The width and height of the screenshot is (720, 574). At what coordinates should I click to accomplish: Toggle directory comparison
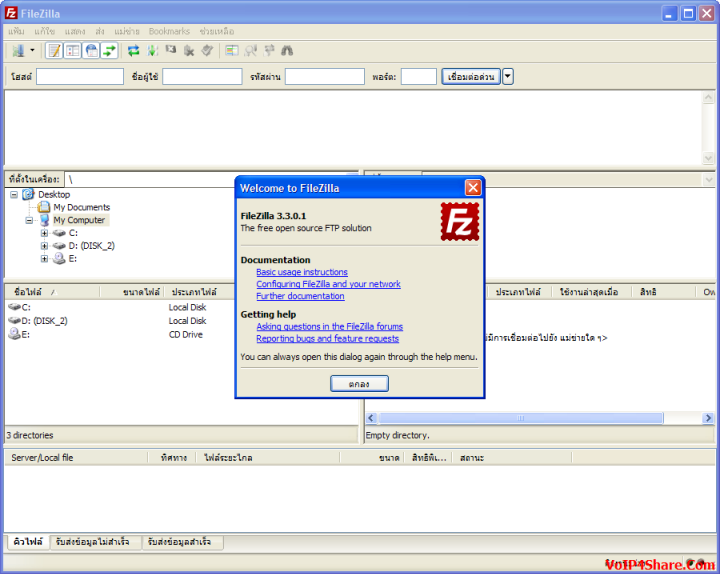[x=250, y=51]
